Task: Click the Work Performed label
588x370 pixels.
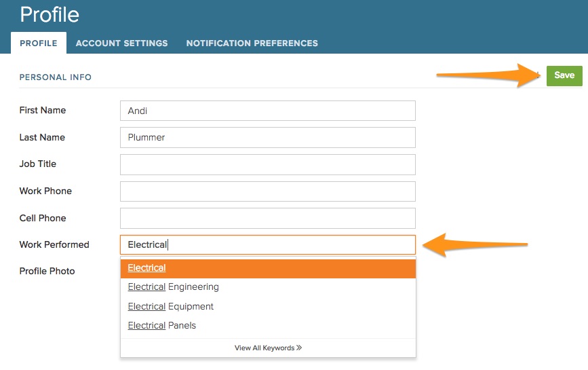Action: tap(54, 244)
